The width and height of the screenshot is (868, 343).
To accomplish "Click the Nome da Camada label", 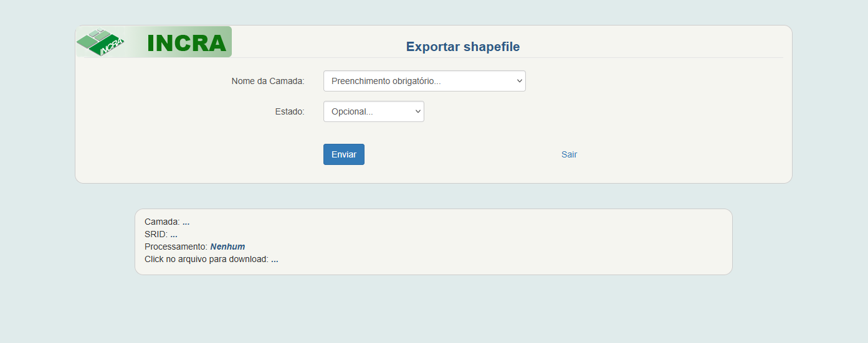I will 268,81.
